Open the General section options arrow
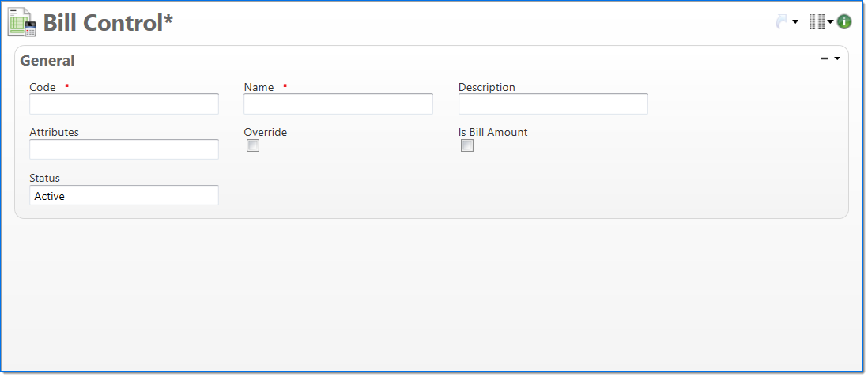The width and height of the screenshot is (868, 377). tap(837, 58)
